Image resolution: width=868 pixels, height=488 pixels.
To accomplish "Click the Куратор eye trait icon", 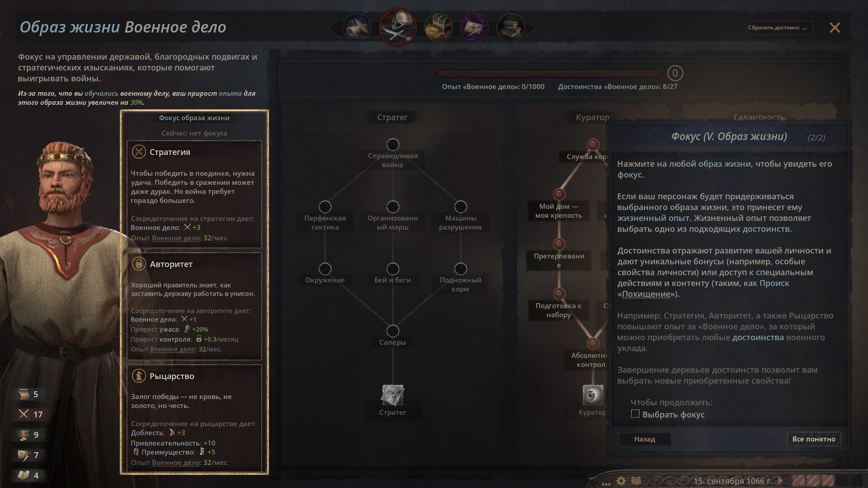I will [593, 395].
